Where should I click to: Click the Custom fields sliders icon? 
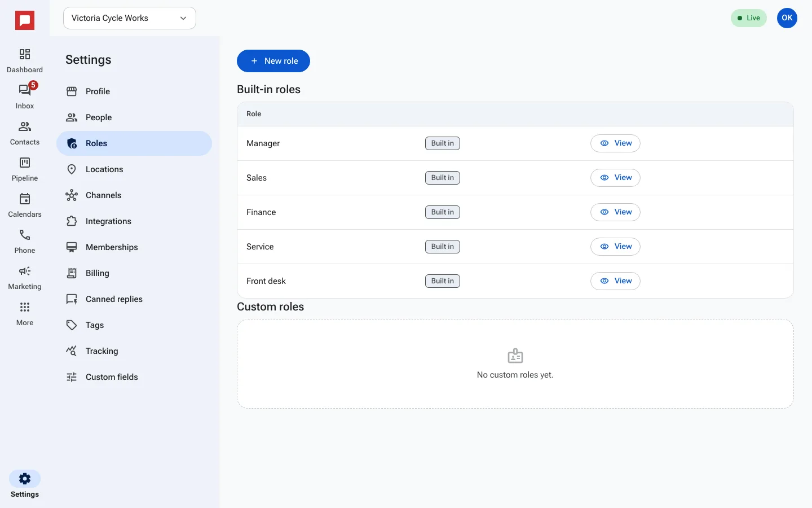72,377
